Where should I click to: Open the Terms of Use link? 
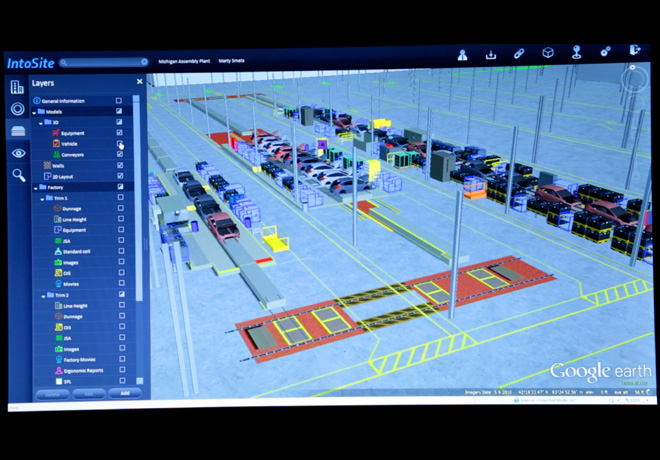pyautogui.click(x=634, y=383)
